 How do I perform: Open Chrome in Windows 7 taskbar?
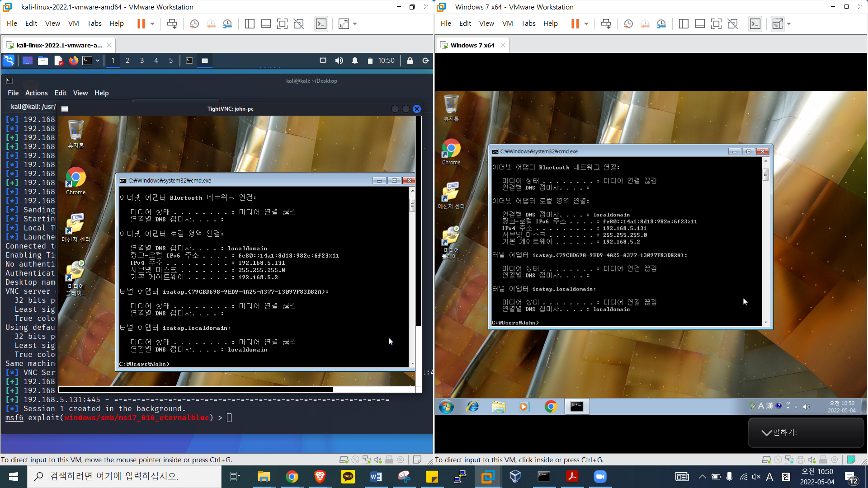click(550, 407)
